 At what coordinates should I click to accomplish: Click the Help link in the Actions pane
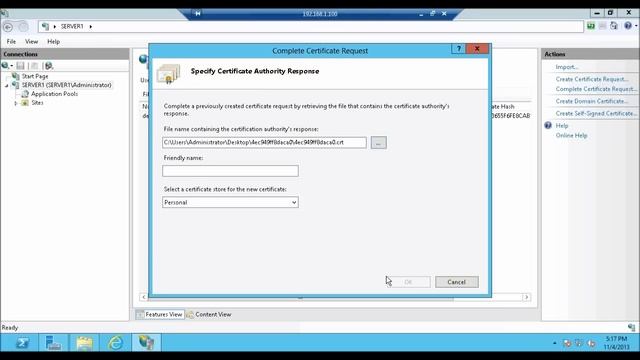coord(562,126)
